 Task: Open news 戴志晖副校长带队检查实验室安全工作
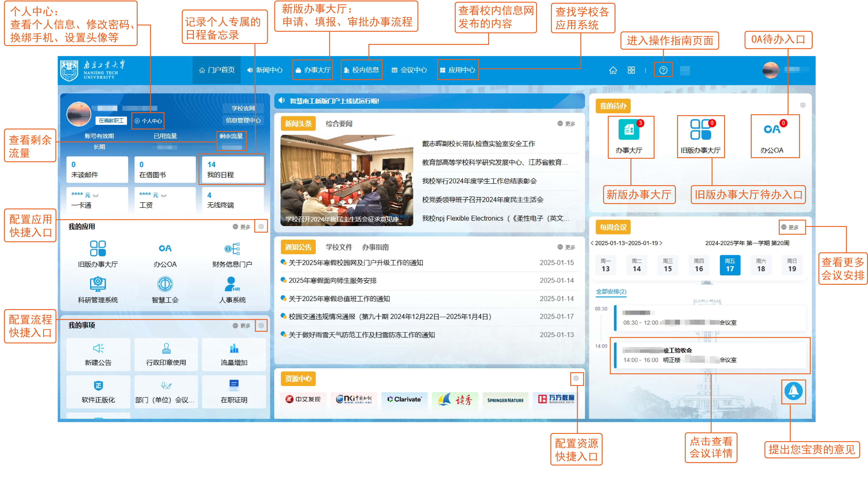478,144
